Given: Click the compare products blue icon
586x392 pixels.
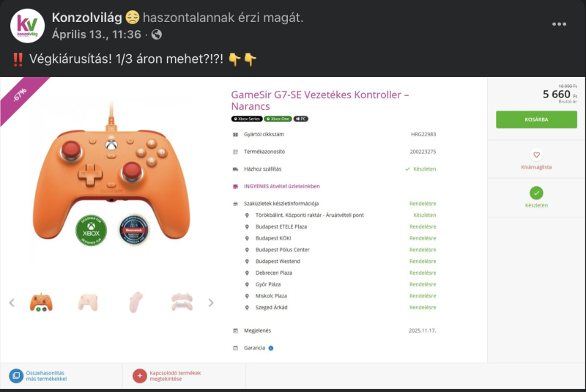Looking at the screenshot, I should coord(16,376).
